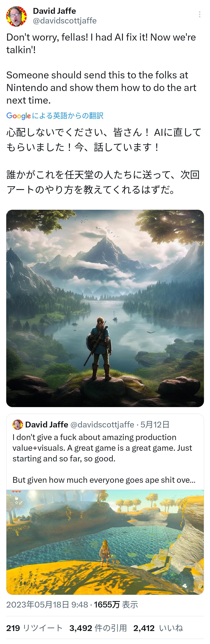Click the David Jaffe display name
The width and height of the screenshot is (210, 644).
tap(54, 11)
